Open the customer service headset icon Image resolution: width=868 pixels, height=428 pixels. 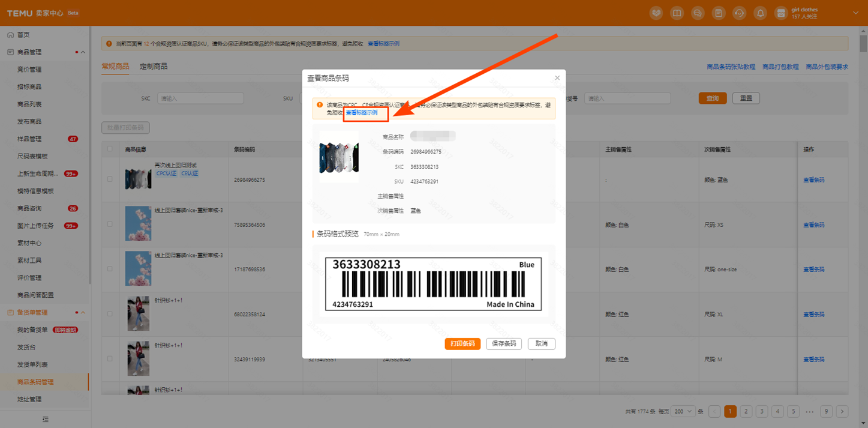click(x=739, y=13)
